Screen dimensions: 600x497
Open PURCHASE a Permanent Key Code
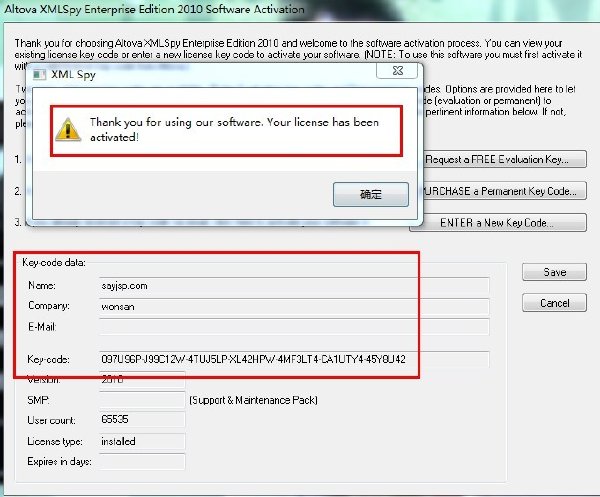(x=504, y=191)
